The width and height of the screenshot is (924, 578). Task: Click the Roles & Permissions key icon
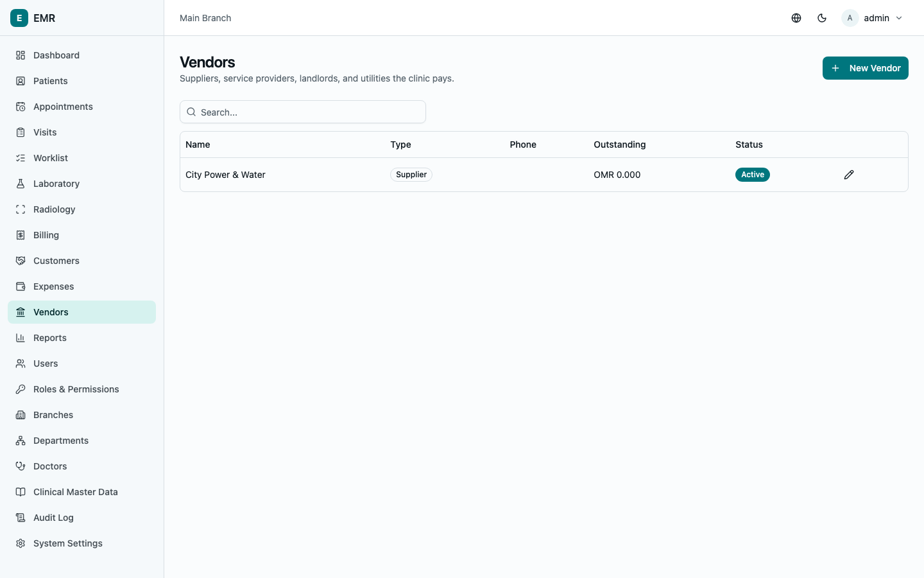click(x=21, y=389)
